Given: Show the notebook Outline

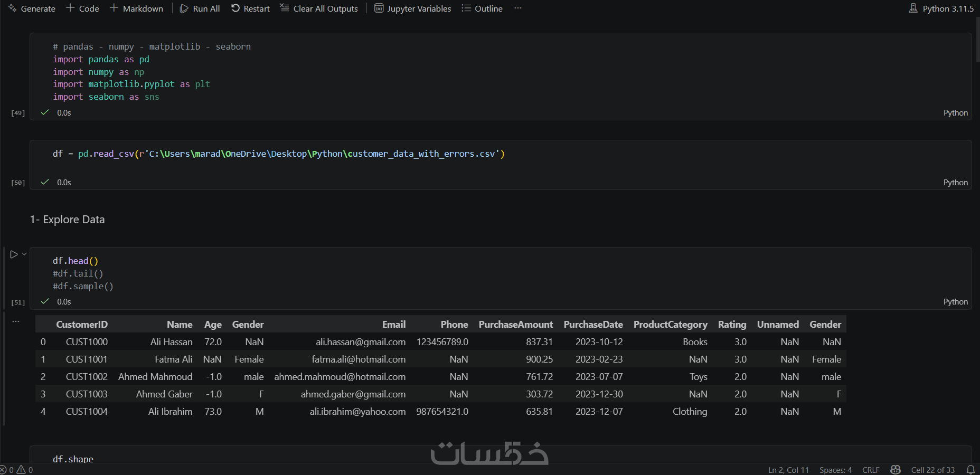Looking at the screenshot, I should click(482, 8).
